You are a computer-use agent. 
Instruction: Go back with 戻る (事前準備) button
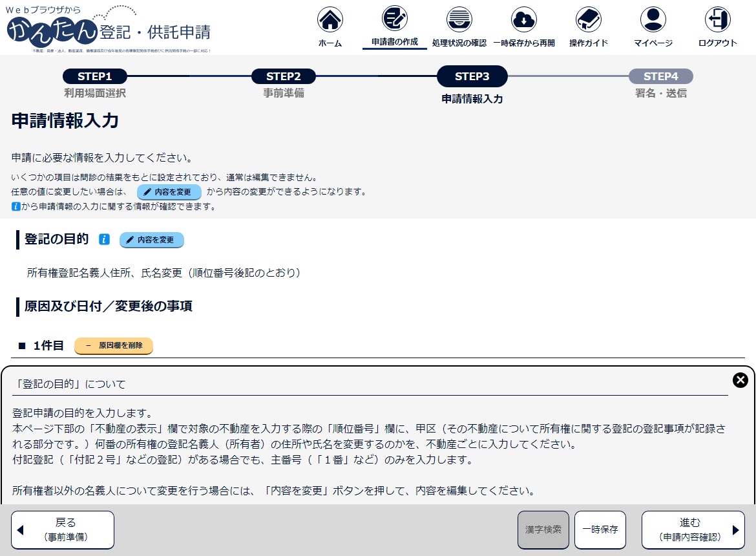(63, 529)
